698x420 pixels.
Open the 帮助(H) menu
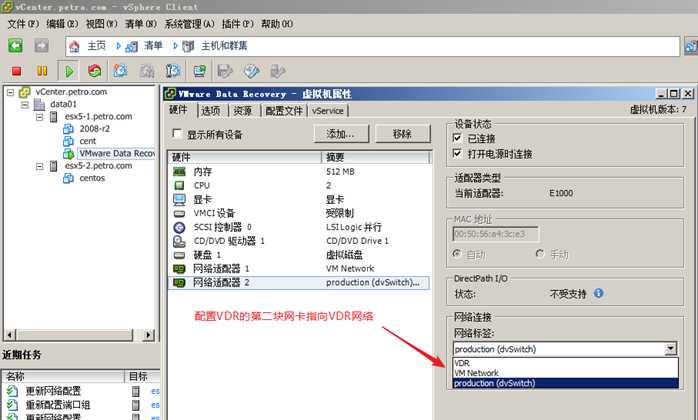[x=276, y=24]
